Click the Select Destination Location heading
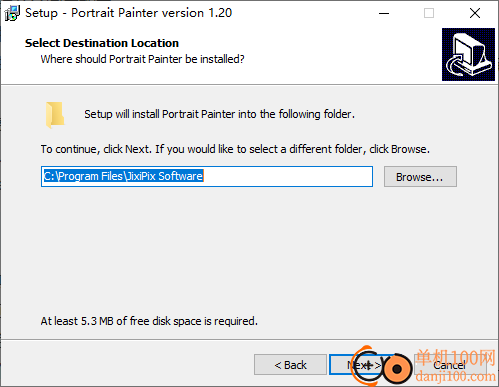 [102, 43]
